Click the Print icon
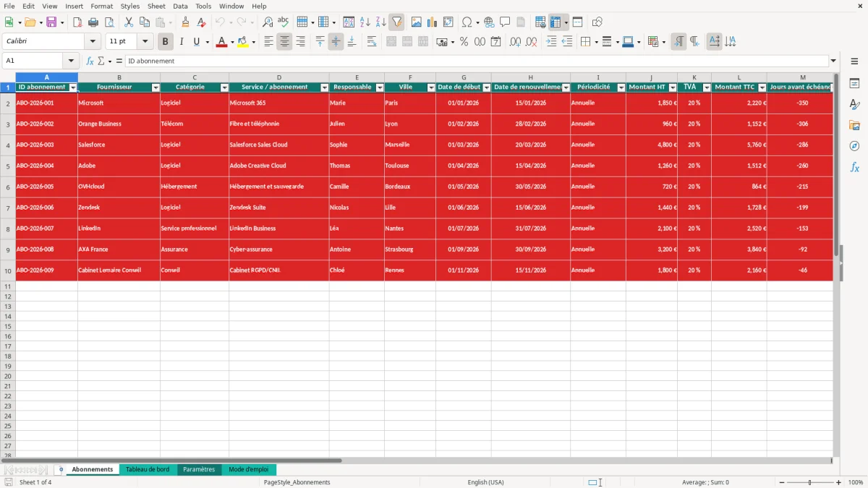 pyautogui.click(x=93, y=22)
